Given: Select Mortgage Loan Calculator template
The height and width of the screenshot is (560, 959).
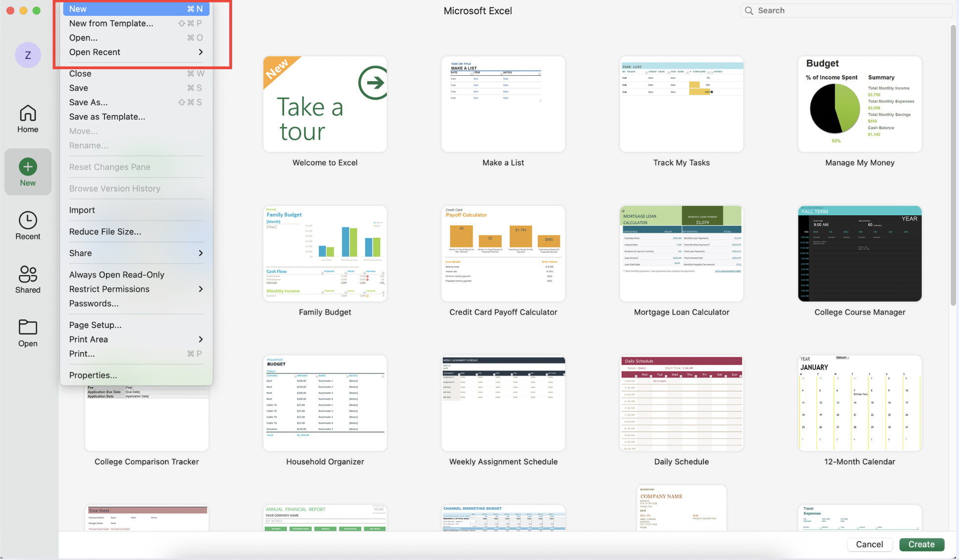Looking at the screenshot, I should pyautogui.click(x=681, y=253).
